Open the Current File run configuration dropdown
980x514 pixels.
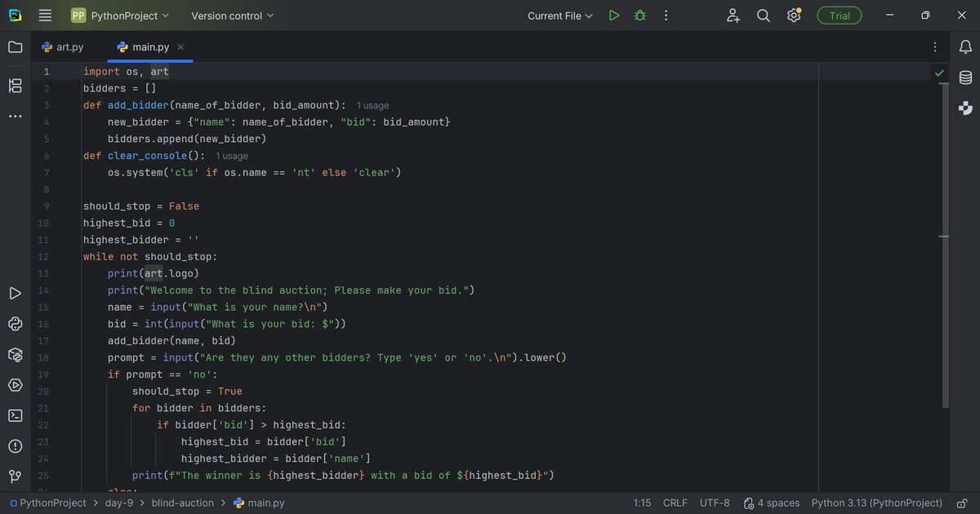coord(559,15)
